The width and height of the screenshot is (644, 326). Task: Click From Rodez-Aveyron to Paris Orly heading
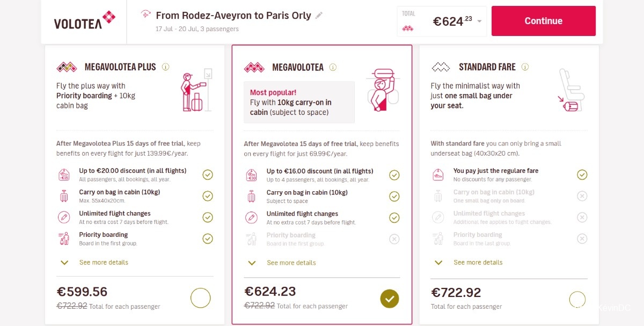pyautogui.click(x=233, y=16)
